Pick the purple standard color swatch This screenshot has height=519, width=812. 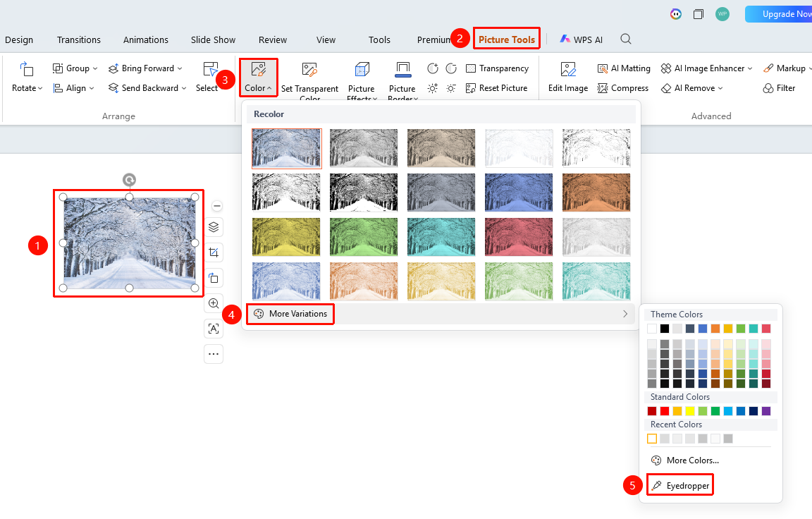pos(766,411)
